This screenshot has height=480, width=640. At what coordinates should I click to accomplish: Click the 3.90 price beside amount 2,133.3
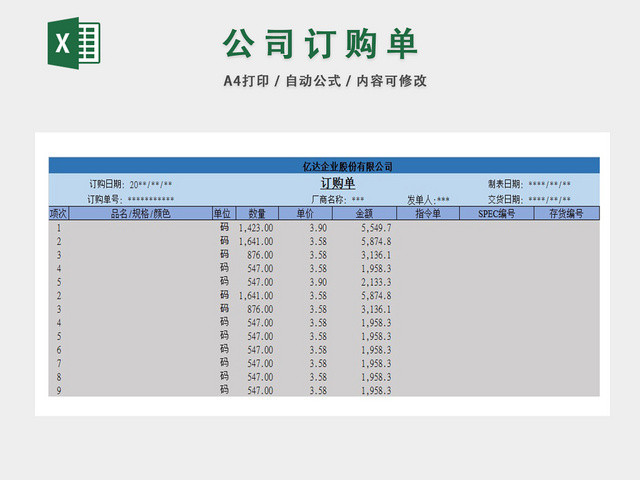[318, 282]
